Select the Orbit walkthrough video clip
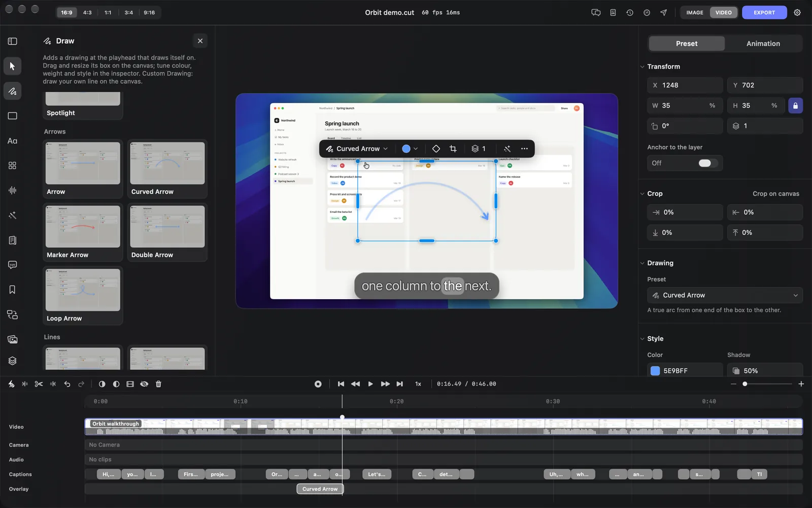 pos(444,427)
